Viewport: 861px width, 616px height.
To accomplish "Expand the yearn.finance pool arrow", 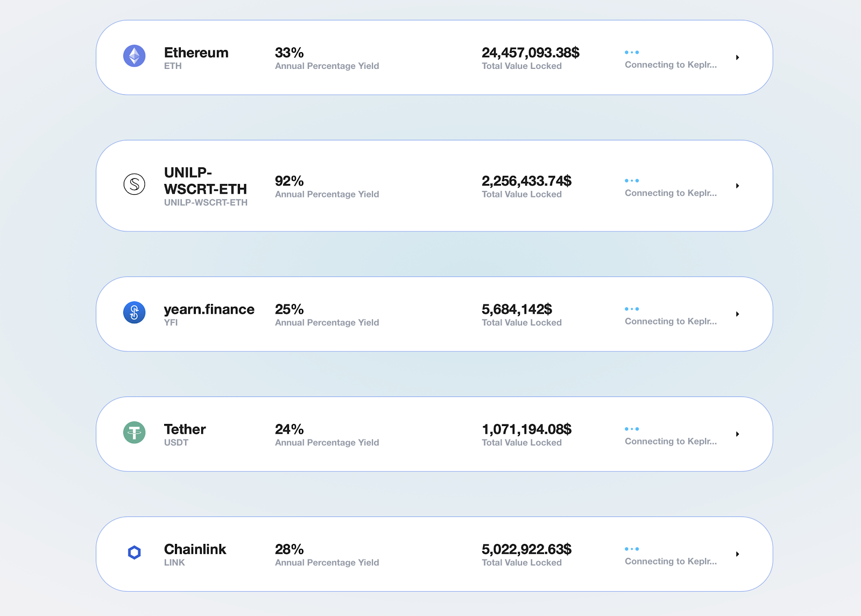I will click(x=738, y=314).
